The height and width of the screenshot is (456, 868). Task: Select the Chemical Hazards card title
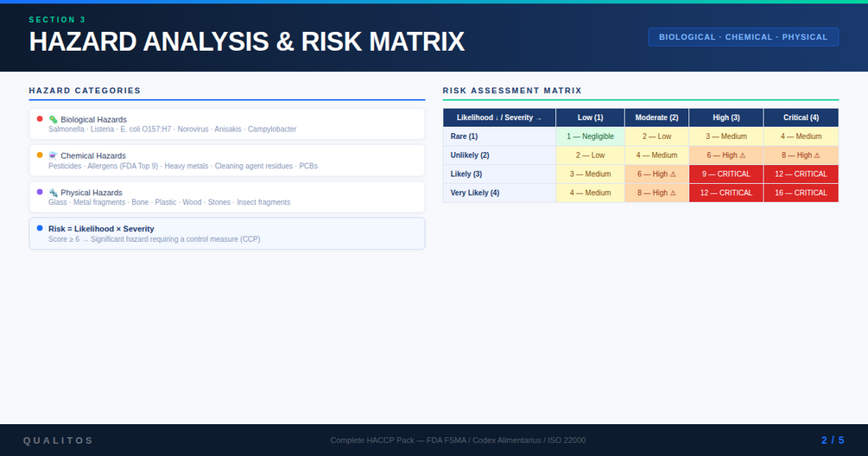click(x=93, y=156)
